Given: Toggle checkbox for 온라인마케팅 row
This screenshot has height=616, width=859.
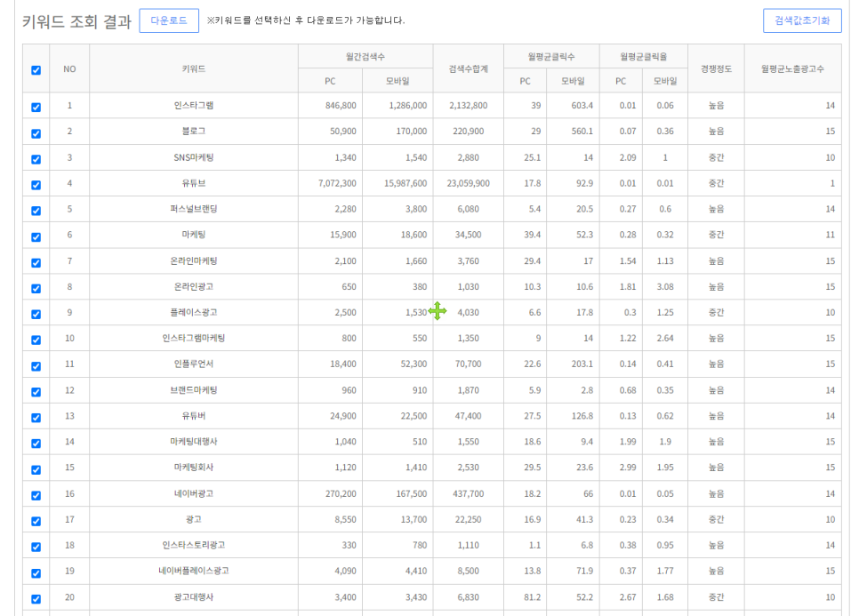Looking at the screenshot, I should tap(36, 263).
